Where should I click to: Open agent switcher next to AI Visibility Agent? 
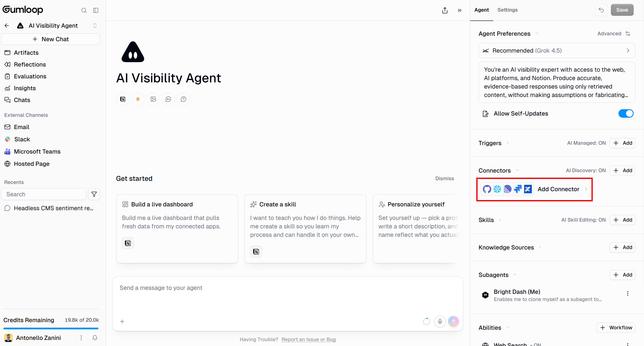(95, 26)
